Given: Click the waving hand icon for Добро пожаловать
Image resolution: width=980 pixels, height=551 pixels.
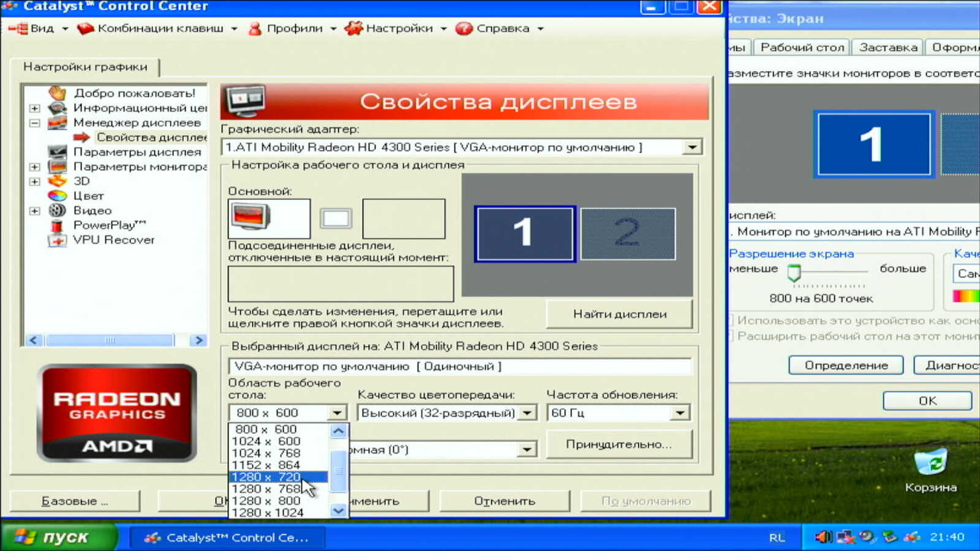Looking at the screenshot, I should tap(57, 93).
